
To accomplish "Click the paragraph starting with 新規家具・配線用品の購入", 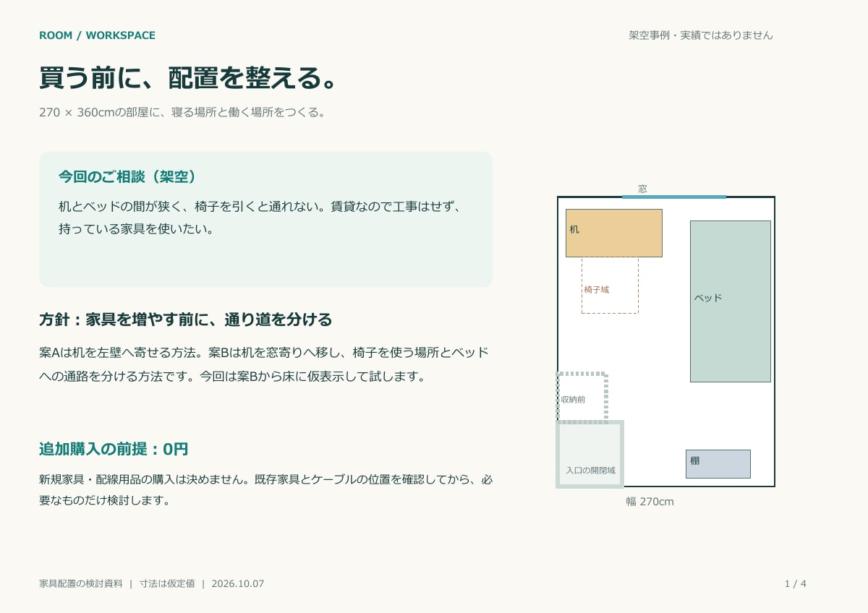I will pyautogui.click(x=265, y=489).
